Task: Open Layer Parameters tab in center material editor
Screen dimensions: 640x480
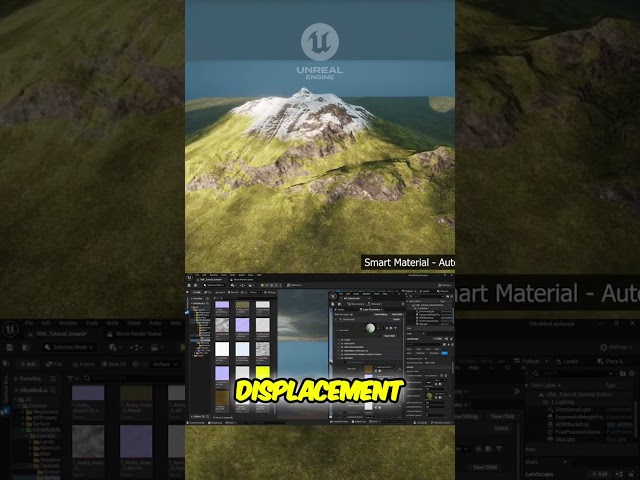Action: (371, 309)
